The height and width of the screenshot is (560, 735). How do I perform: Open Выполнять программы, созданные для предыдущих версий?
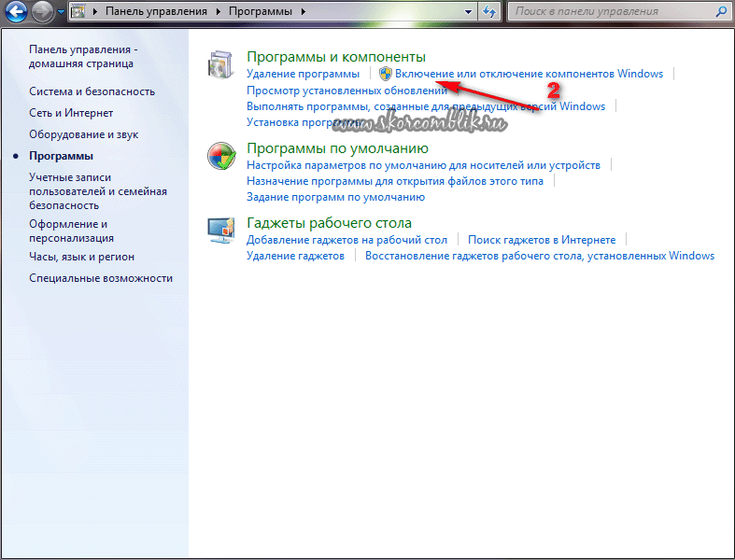tap(426, 106)
